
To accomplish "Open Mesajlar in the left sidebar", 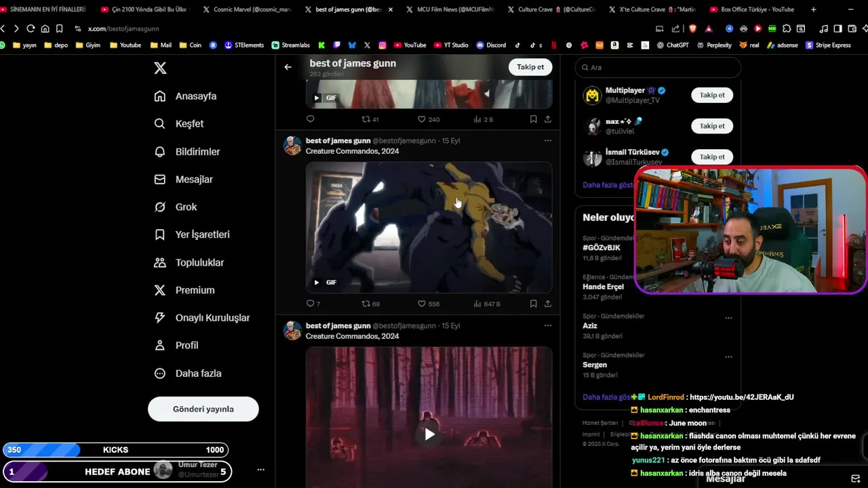I will click(x=183, y=180).
